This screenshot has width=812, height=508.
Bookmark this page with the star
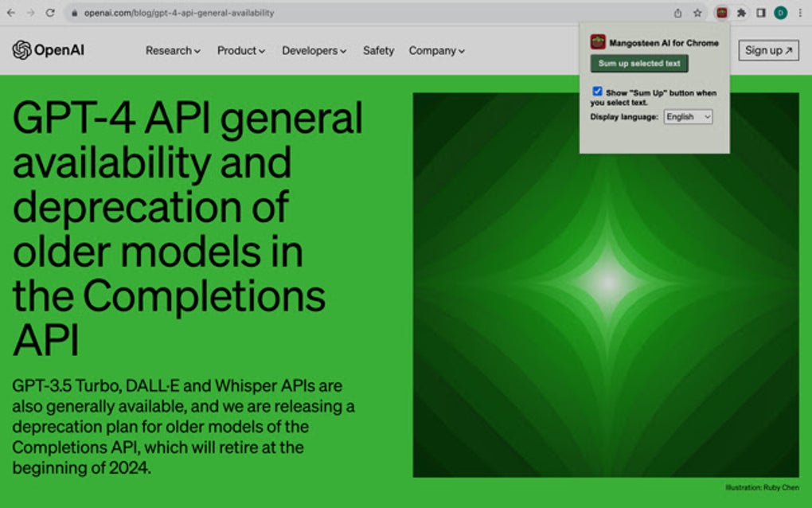click(697, 13)
